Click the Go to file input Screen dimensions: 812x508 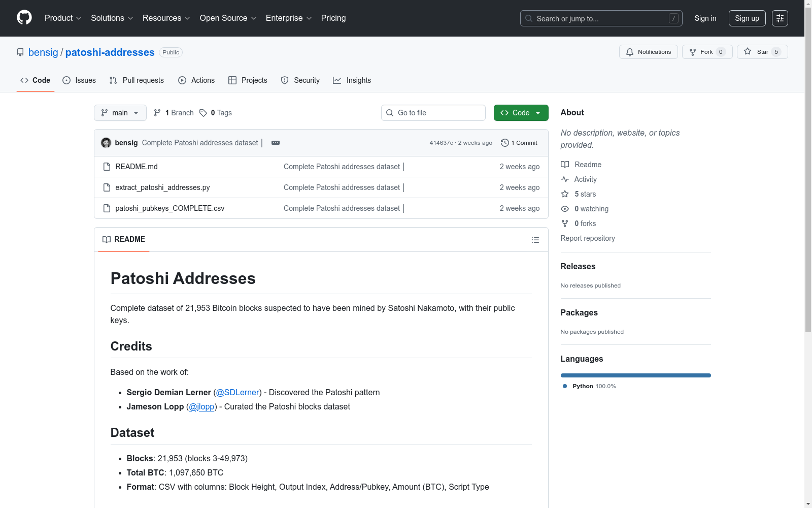433,113
